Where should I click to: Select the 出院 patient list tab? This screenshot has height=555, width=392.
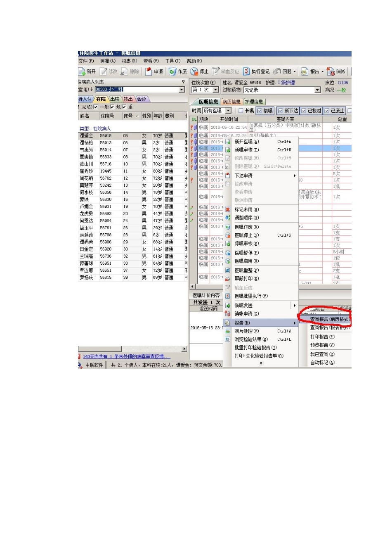(115, 99)
